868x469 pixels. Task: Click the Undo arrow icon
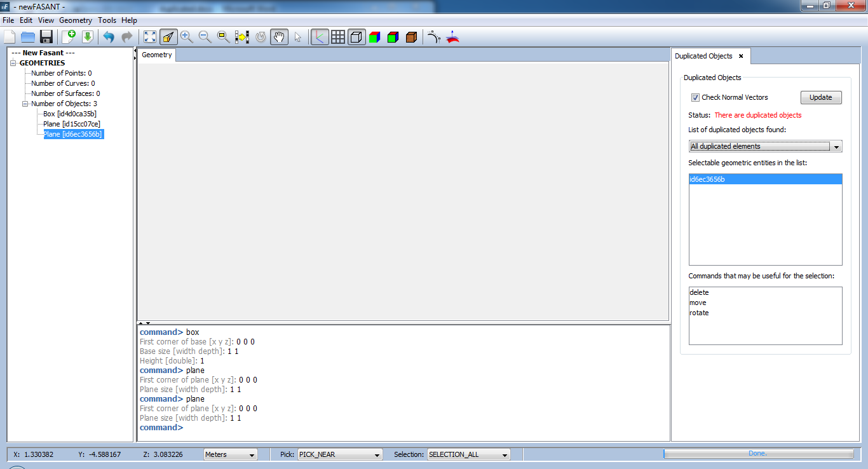coord(109,37)
